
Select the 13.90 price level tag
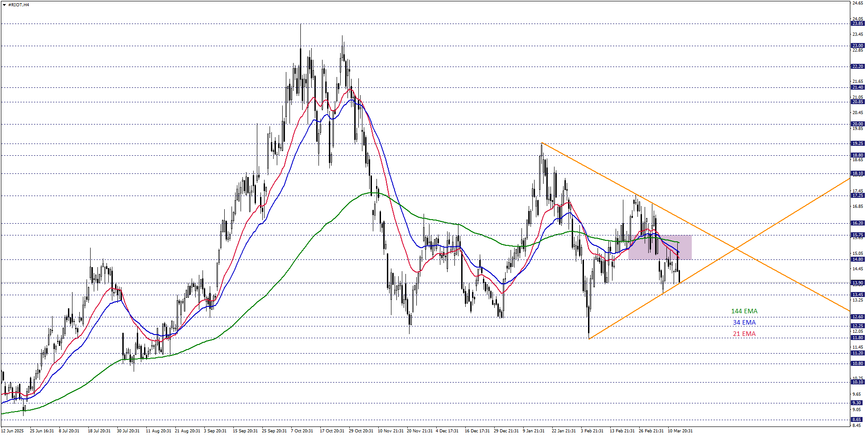tap(857, 283)
